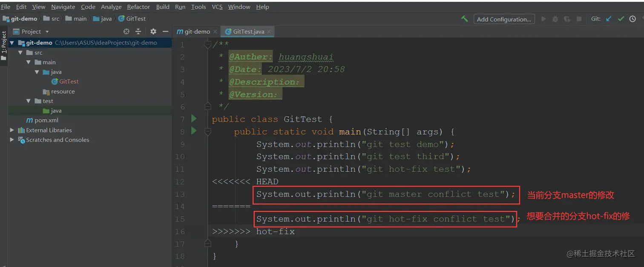644x267 pixels.
Task: Click the Run with Coverage shield icon
Action: 567,19
